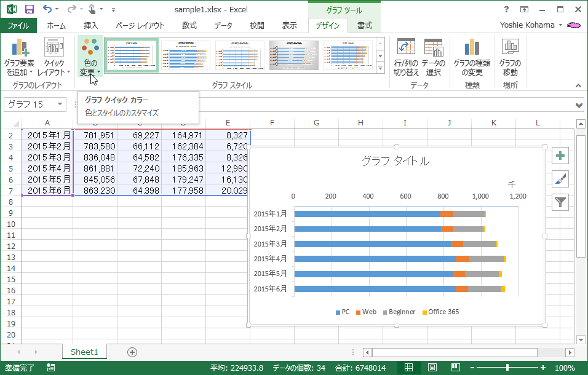Click the Chart Filters funnel button

560,202
